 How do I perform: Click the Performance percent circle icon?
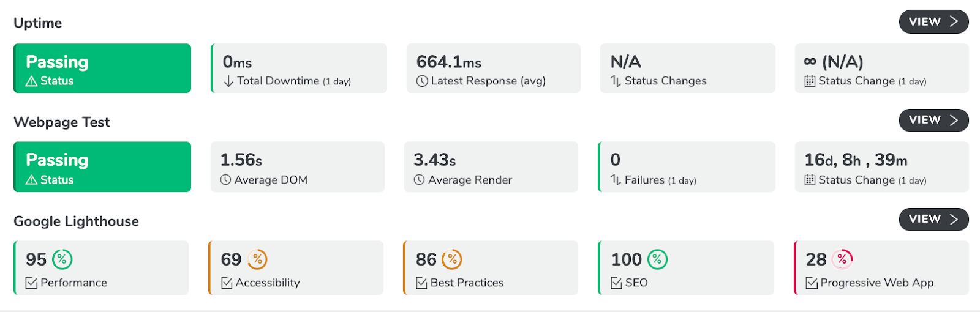point(62,259)
